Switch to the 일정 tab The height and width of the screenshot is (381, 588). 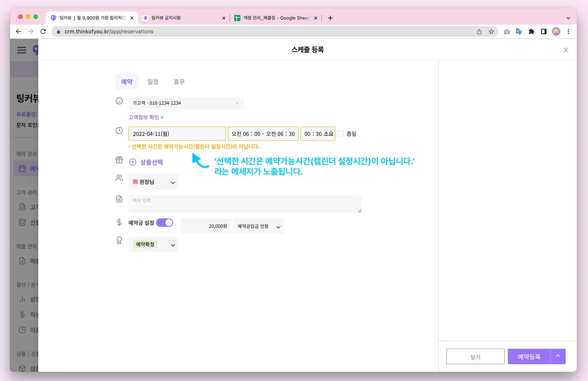pyautogui.click(x=153, y=82)
